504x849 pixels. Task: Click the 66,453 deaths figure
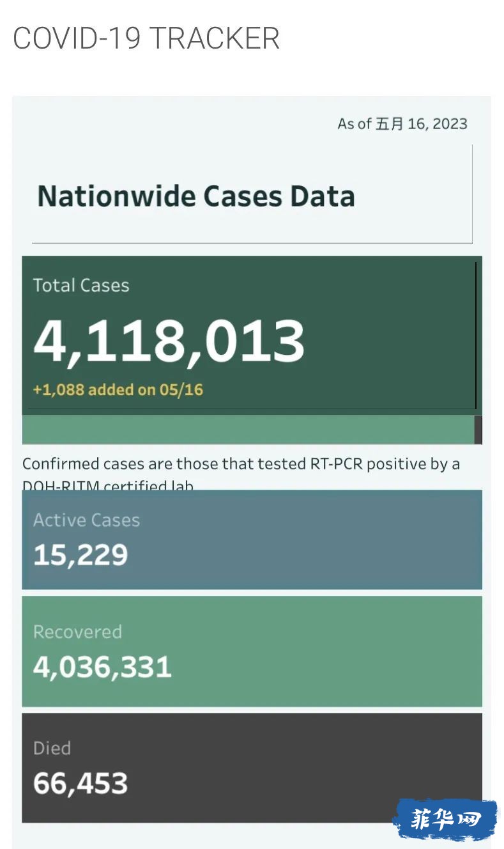point(80,783)
